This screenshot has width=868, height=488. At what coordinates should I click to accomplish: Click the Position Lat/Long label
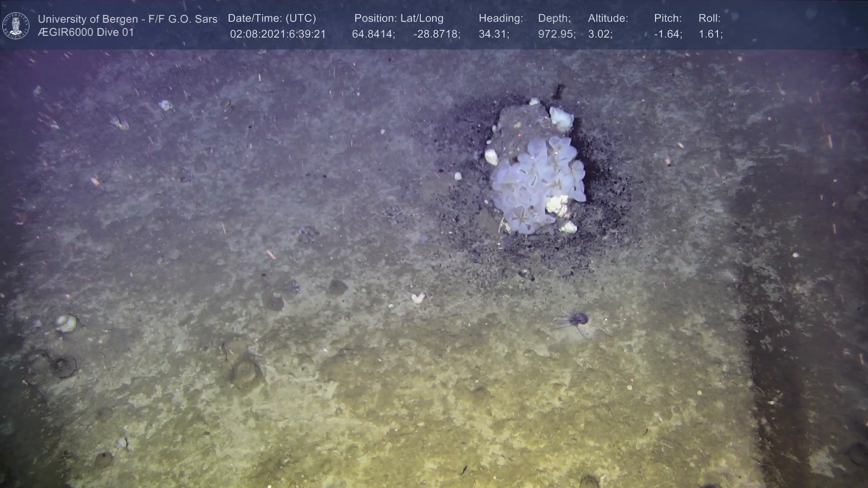pyautogui.click(x=399, y=19)
